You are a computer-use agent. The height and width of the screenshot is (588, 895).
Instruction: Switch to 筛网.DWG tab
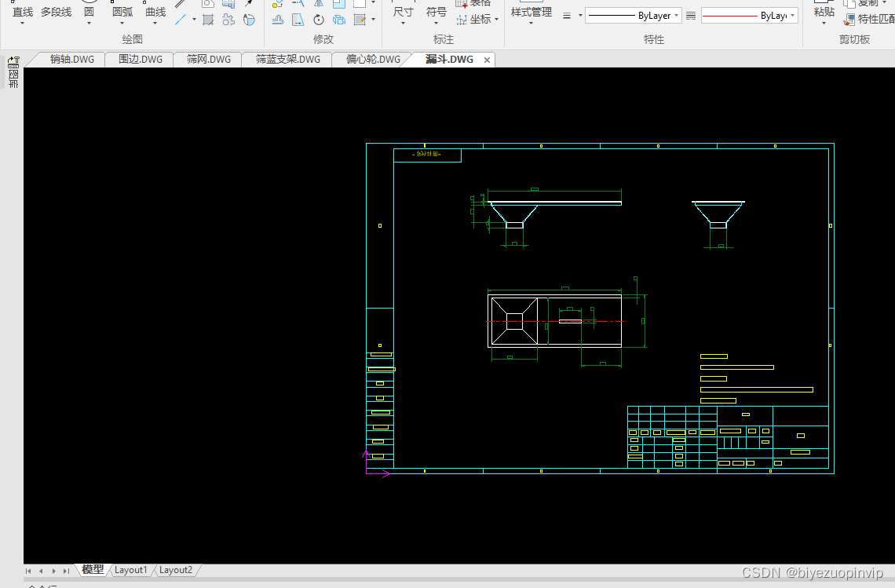point(208,60)
